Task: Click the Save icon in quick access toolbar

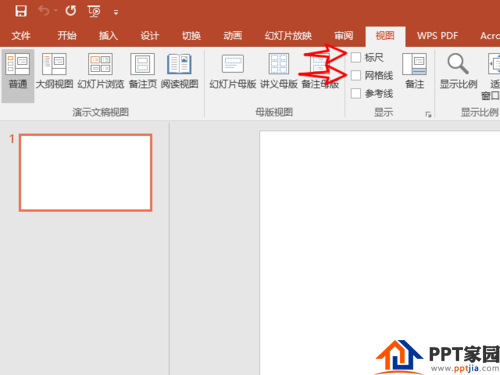Action: point(21,11)
